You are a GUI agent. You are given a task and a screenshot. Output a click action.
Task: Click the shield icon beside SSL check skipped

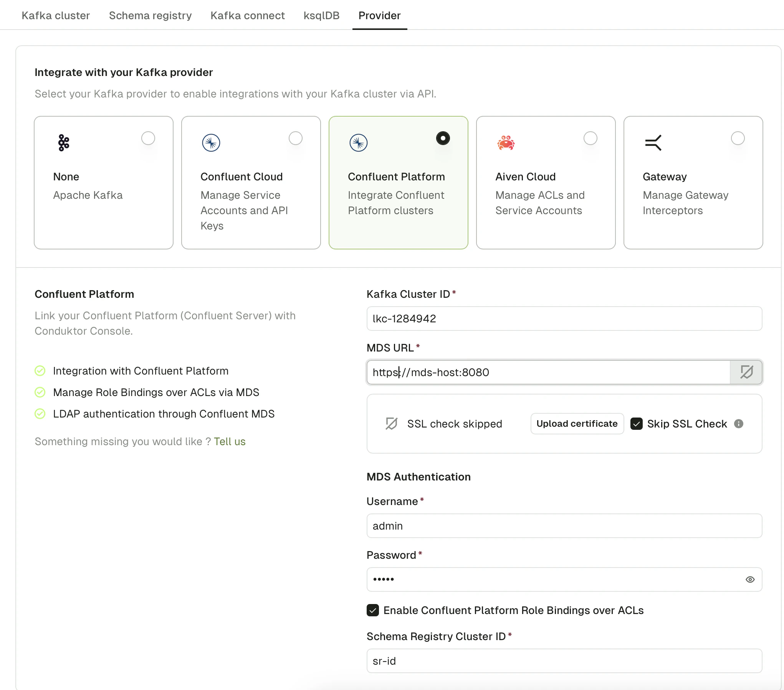pyautogui.click(x=391, y=424)
